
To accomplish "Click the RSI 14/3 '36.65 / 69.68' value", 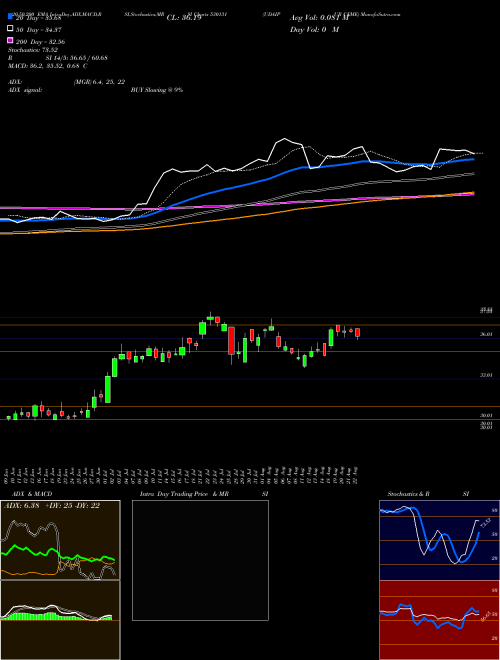I will click(87, 58).
